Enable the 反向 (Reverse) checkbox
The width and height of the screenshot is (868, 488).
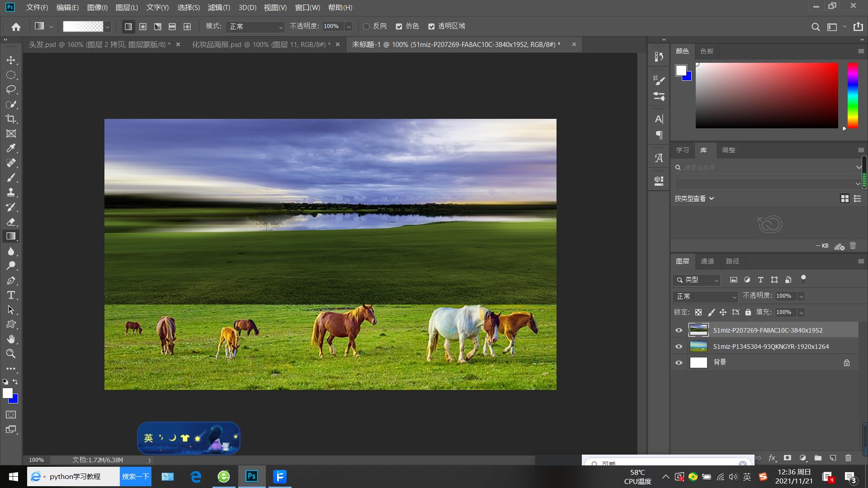click(366, 27)
